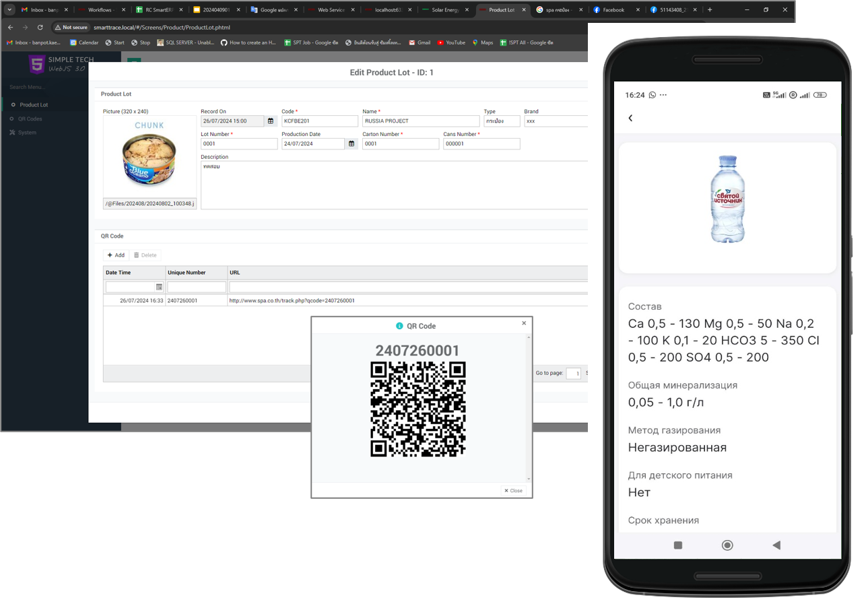Click the Type field
Viewport: 868px width, 612px height.
(502, 121)
